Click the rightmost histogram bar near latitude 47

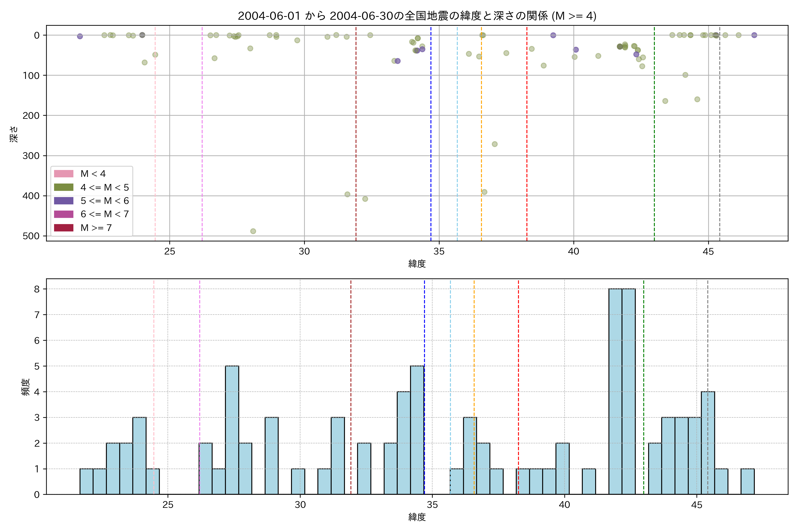coord(747,481)
